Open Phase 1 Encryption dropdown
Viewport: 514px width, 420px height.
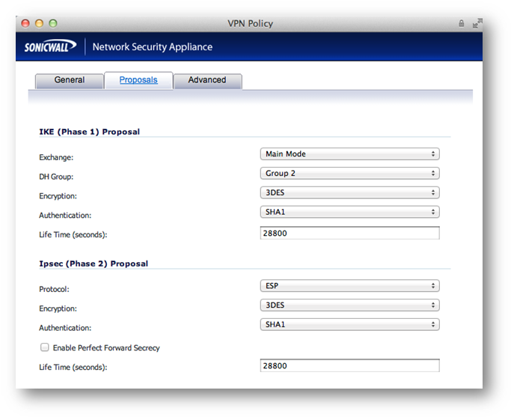tap(349, 193)
